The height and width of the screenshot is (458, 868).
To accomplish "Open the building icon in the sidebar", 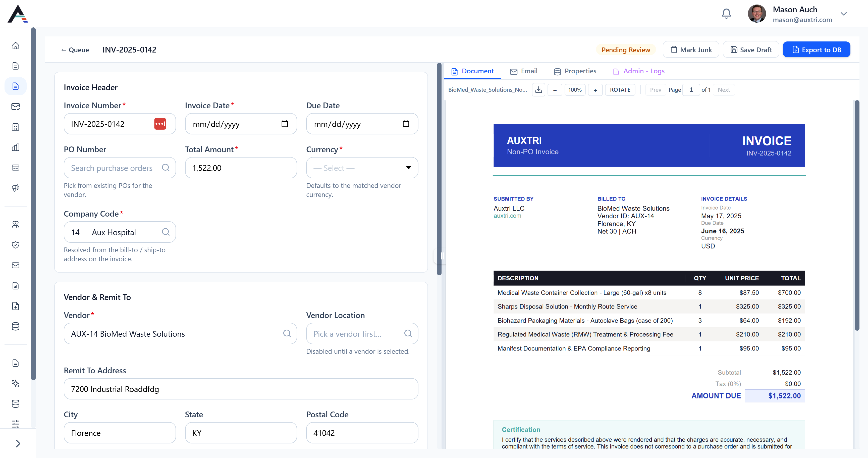I will [x=16, y=127].
